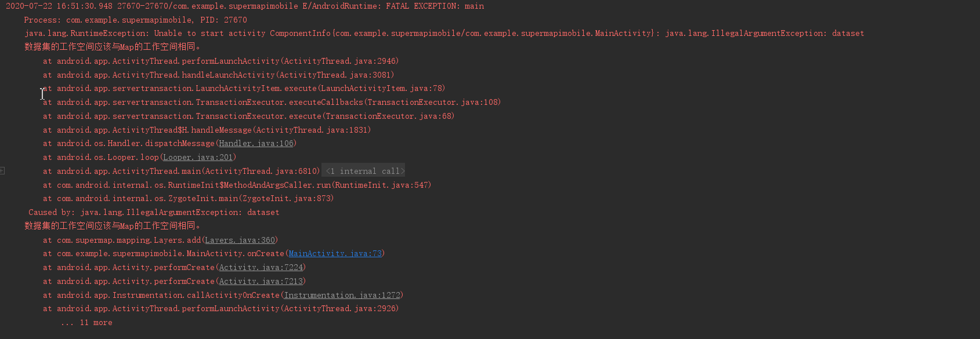Screen dimensions: 980x339
Task: Click the RuntimeInit$MethodAndArgsCaller.run stack frame
Action: pos(237,185)
